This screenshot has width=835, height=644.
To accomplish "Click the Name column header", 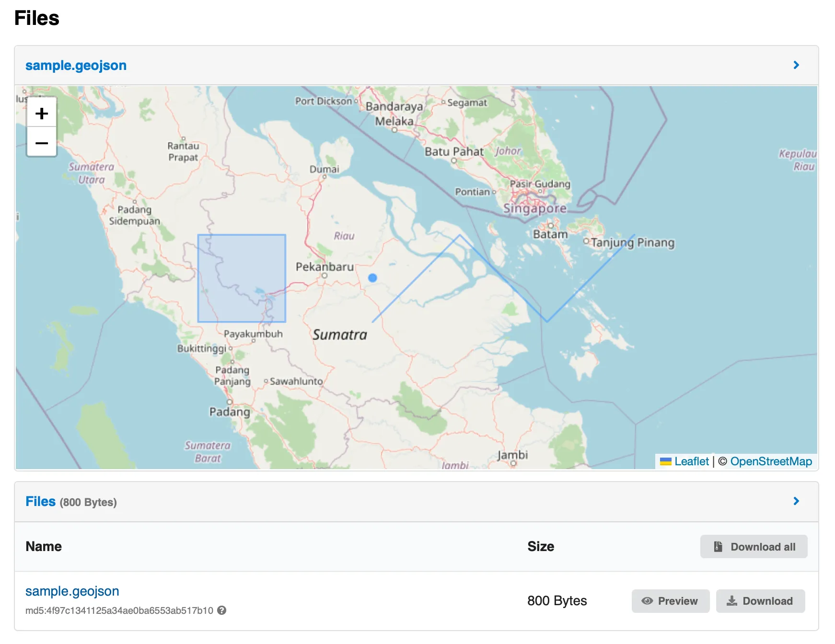I will point(44,547).
